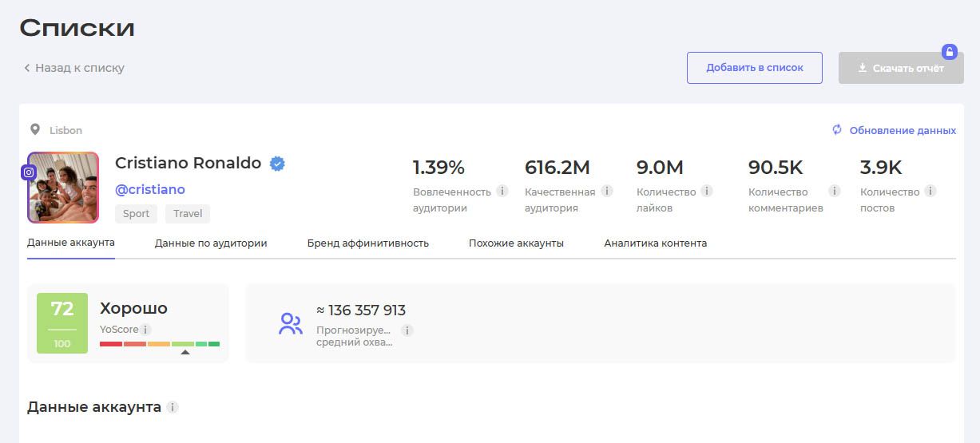Open info icon next to Данные аккаунта heading
Screen dimensions: 980x443
tap(173, 407)
